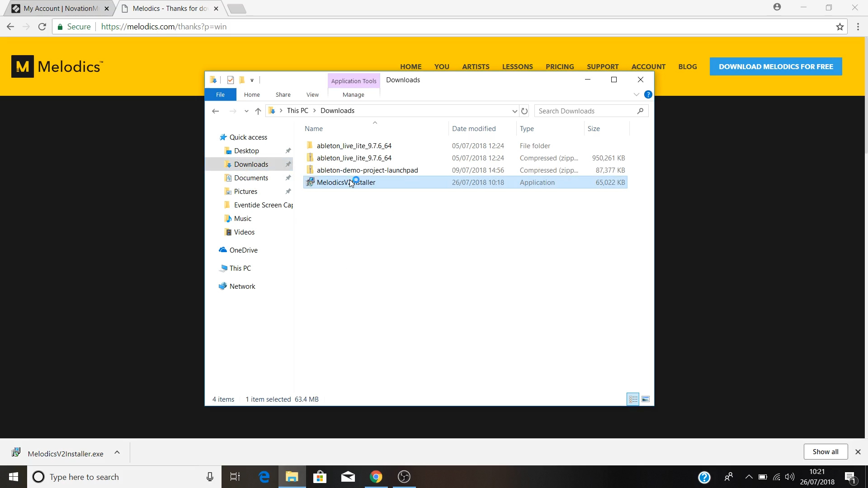This screenshot has height=488, width=868.
Task: Expand the Network left panel item
Action: (x=215, y=286)
